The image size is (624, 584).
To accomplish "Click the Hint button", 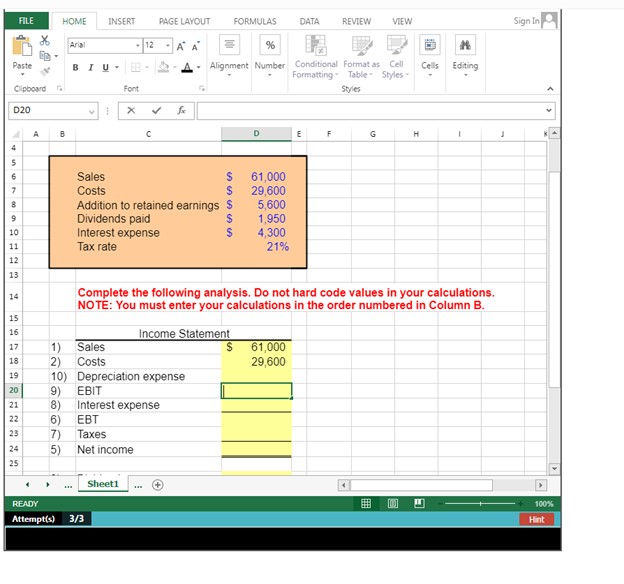I will pyautogui.click(x=536, y=519).
